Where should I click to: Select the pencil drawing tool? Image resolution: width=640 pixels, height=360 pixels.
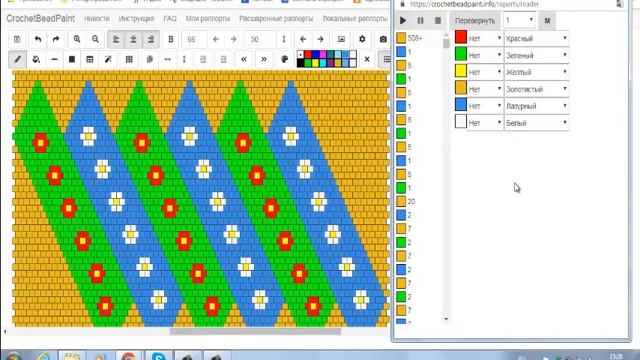18,59
